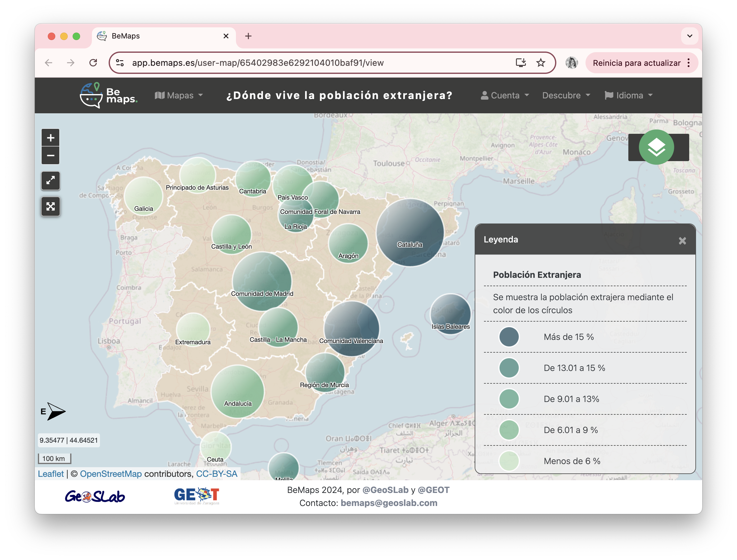Viewport: 737px width, 560px height.
Task: Click the red macOS close button
Action: pos(51,36)
